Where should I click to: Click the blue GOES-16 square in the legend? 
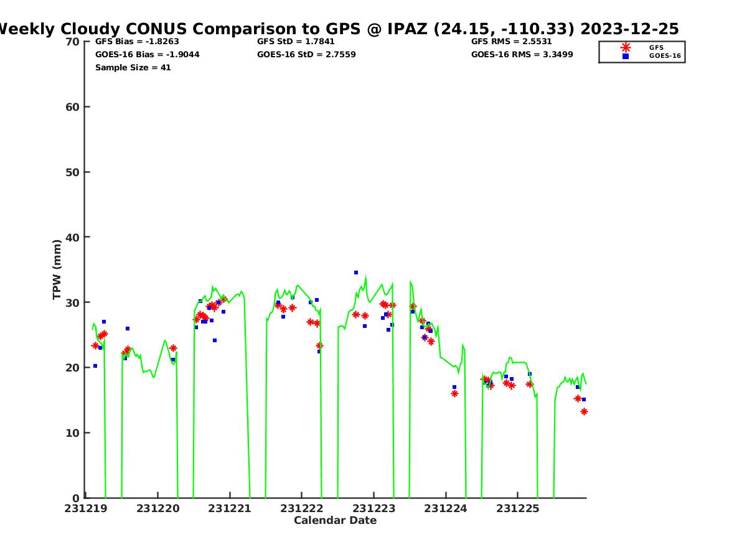point(625,56)
